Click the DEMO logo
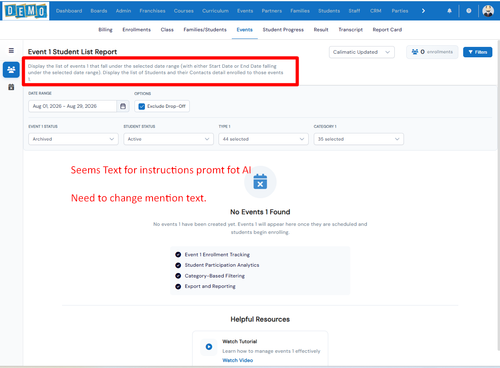 (25, 11)
